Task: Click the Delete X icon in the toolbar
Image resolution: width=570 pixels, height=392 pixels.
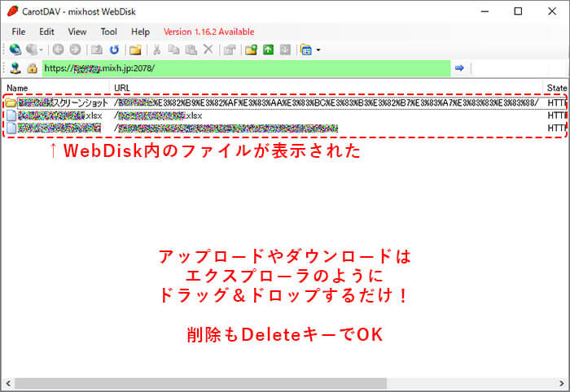Action: click(208, 49)
